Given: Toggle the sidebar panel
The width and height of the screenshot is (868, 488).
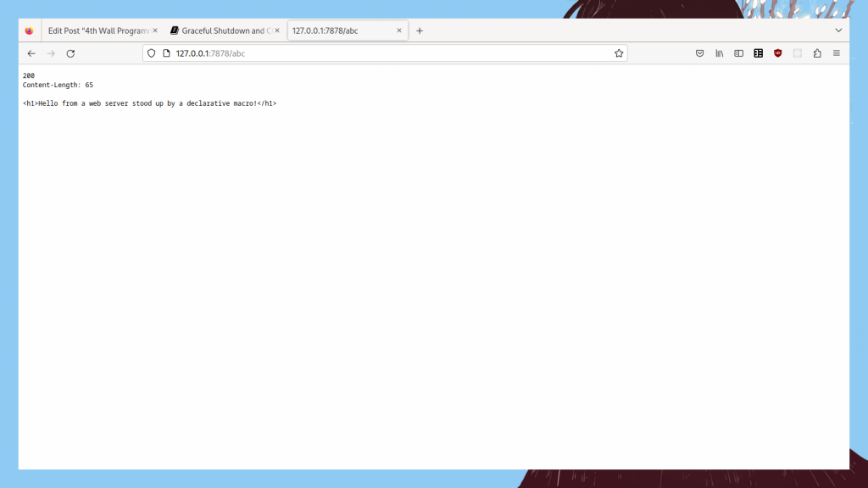Looking at the screenshot, I should click(x=738, y=53).
